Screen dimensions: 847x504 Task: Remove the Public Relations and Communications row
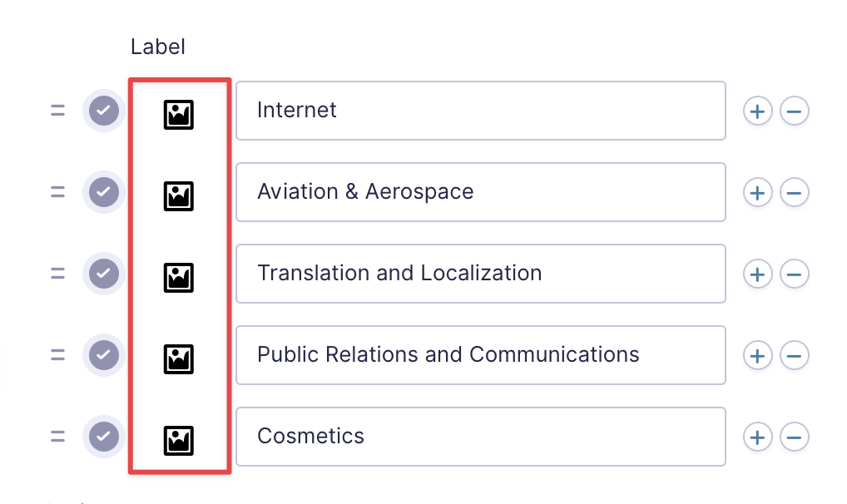795,355
